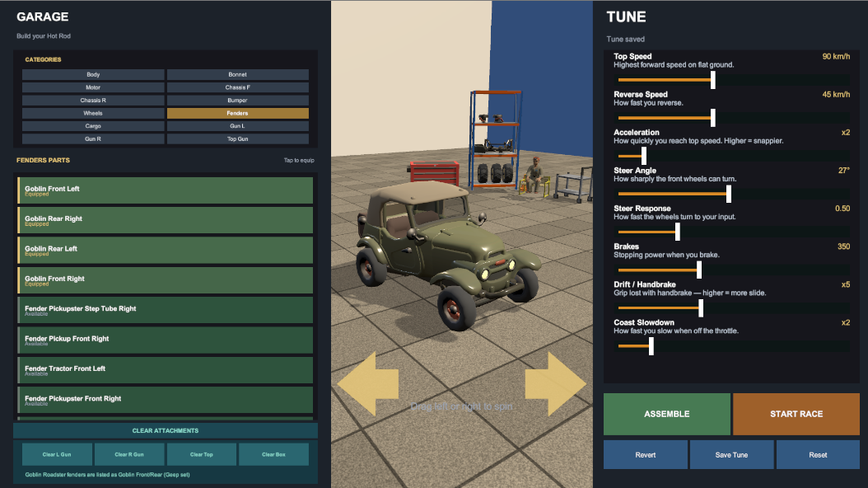Screen dimensions: 868x488
Task: Adjust the Coast Slowdown slider
Action: [x=734, y=346]
